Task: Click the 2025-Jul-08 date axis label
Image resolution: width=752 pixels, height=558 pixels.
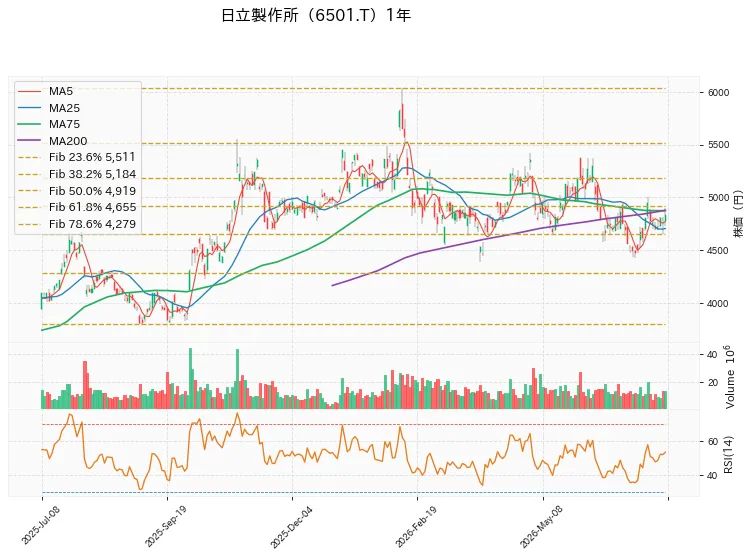Action: coord(41,526)
